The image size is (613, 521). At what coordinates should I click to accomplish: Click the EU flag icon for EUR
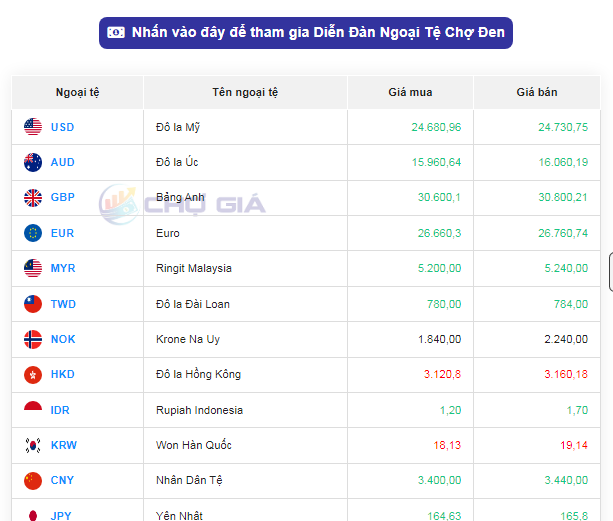tap(33, 233)
